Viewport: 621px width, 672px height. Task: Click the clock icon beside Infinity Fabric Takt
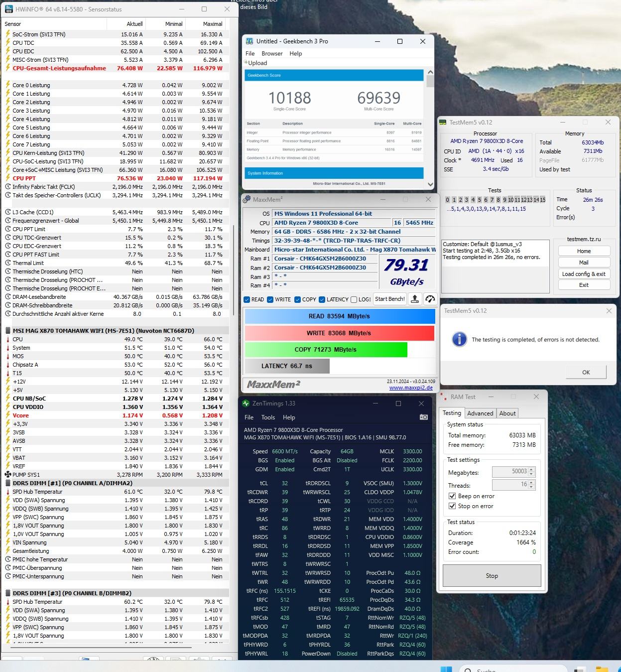pyautogui.click(x=7, y=187)
